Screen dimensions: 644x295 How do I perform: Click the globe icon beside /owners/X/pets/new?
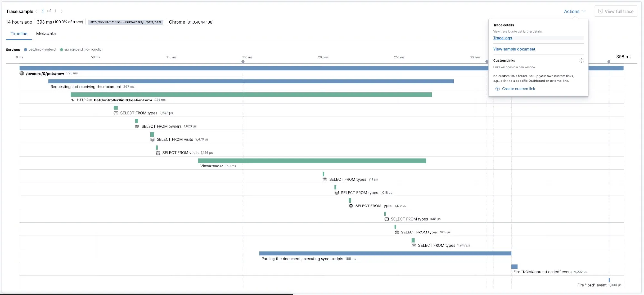[x=22, y=73]
